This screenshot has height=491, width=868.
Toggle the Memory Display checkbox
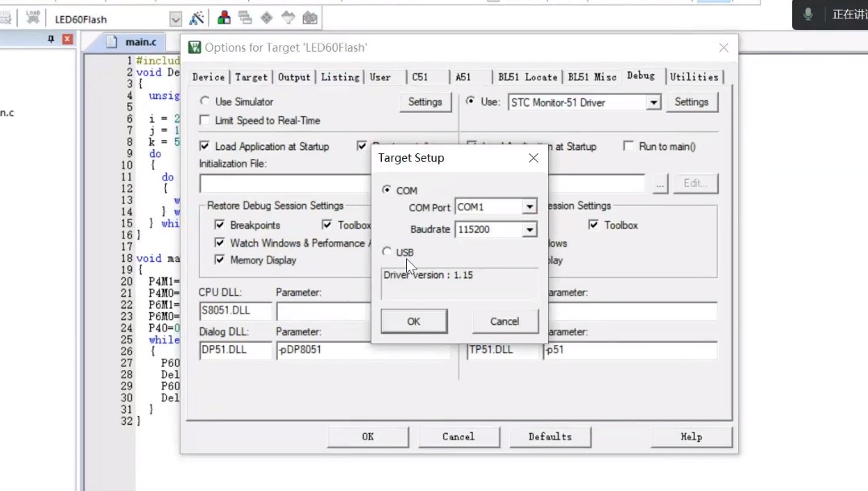pyautogui.click(x=220, y=260)
